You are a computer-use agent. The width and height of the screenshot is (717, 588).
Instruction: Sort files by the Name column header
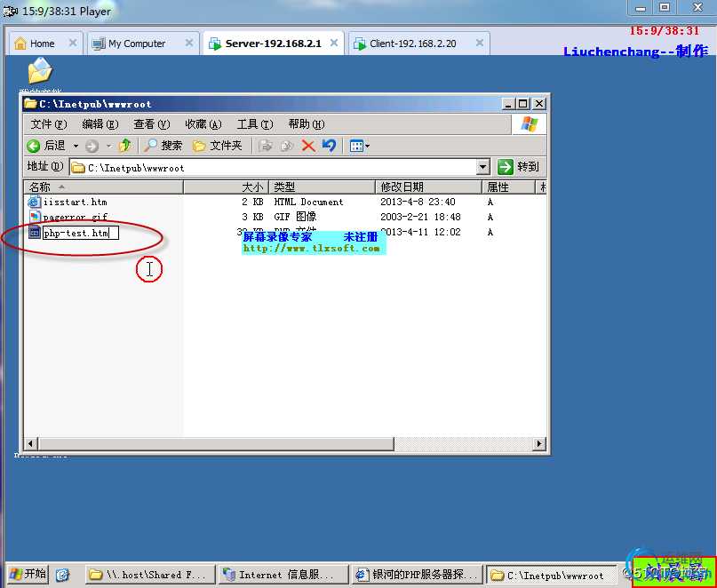[x=104, y=187]
